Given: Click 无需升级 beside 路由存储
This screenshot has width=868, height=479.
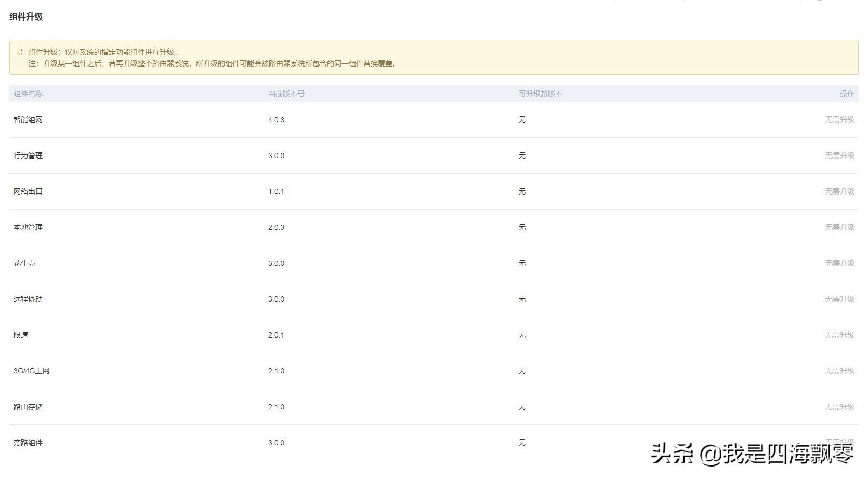Looking at the screenshot, I should click(x=839, y=407).
